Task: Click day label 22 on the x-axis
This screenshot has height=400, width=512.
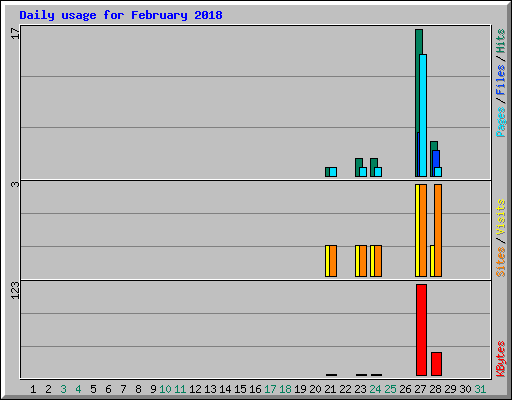Action: pyautogui.click(x=345, y=389)
